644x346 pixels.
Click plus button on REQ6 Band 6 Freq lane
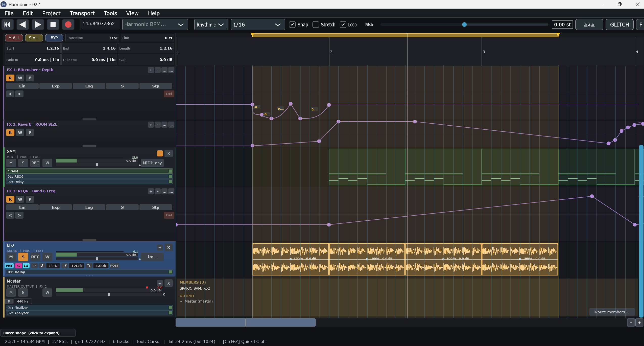click(x=151, y=191)
